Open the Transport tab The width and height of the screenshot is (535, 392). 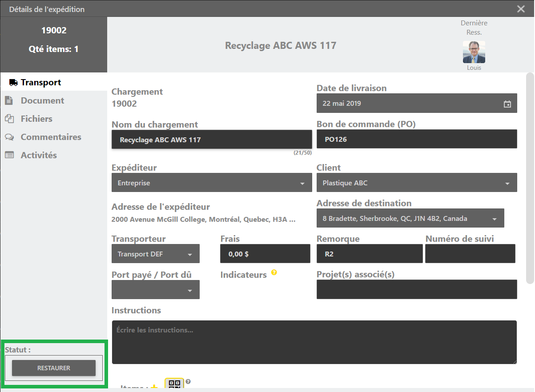click(53, 82)
